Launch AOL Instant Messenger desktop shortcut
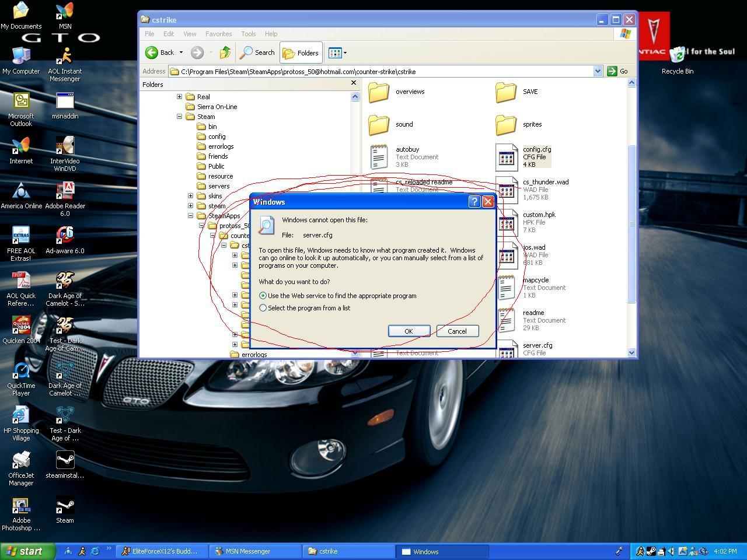Viewport: 747px width, 560px height. tap(65, 64)
